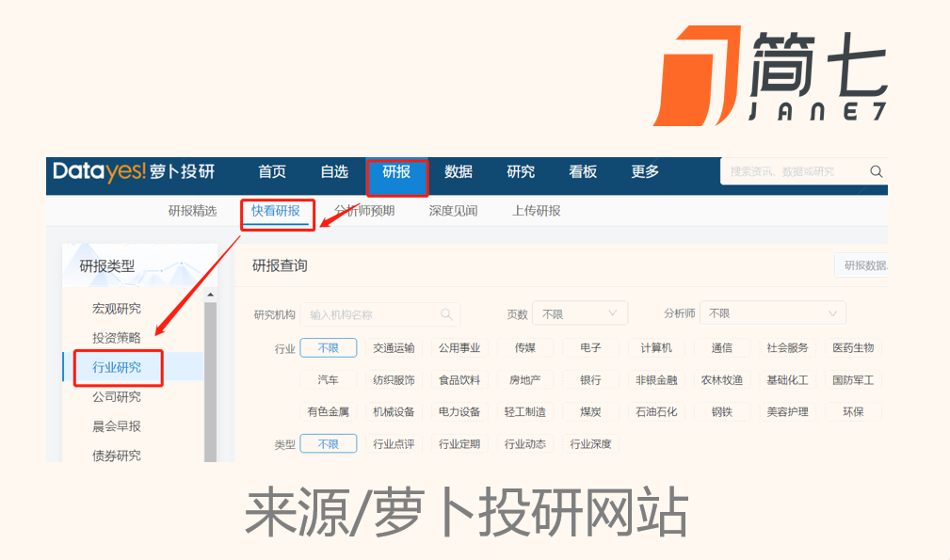Select 公司研究 report type

[x=117, y=396]
